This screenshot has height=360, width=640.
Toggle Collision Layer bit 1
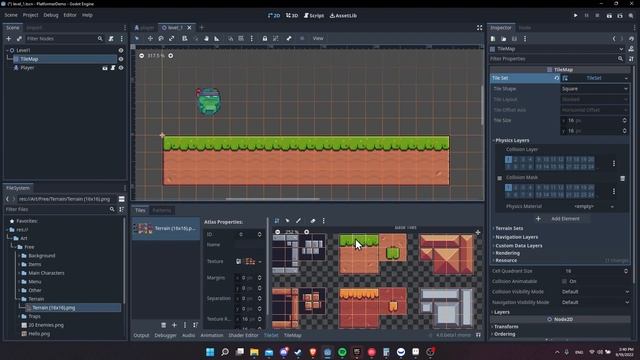tap(508, 160)
